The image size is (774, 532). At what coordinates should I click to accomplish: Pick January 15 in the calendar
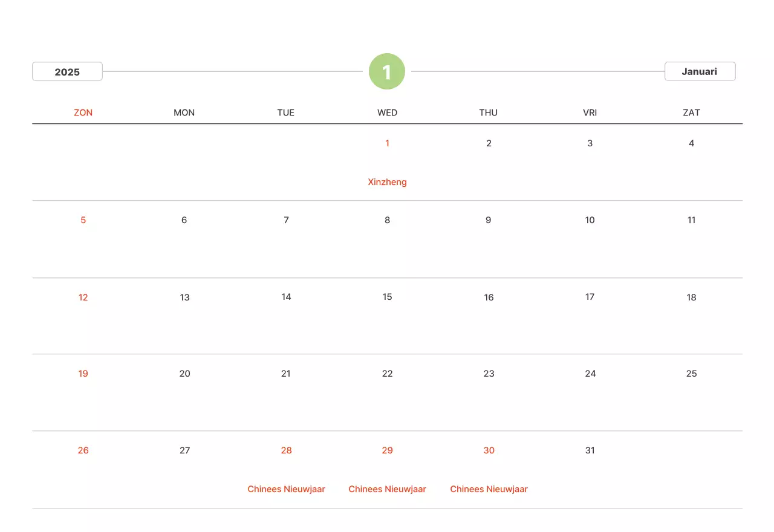pos(387,297)
